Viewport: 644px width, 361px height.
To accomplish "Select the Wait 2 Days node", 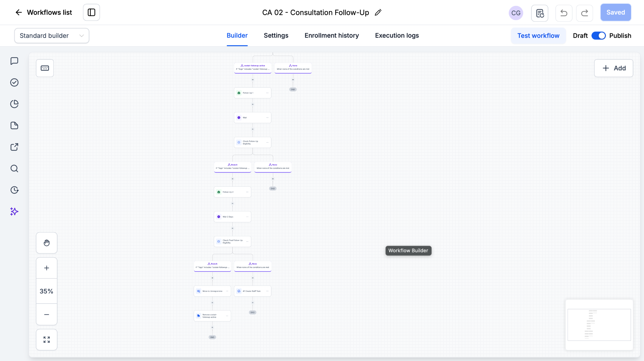I will pyautogui.click(x=232, y=217).
